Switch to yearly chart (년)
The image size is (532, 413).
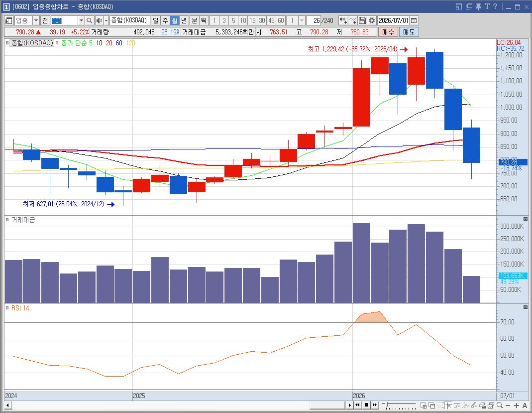pos(184,21)
